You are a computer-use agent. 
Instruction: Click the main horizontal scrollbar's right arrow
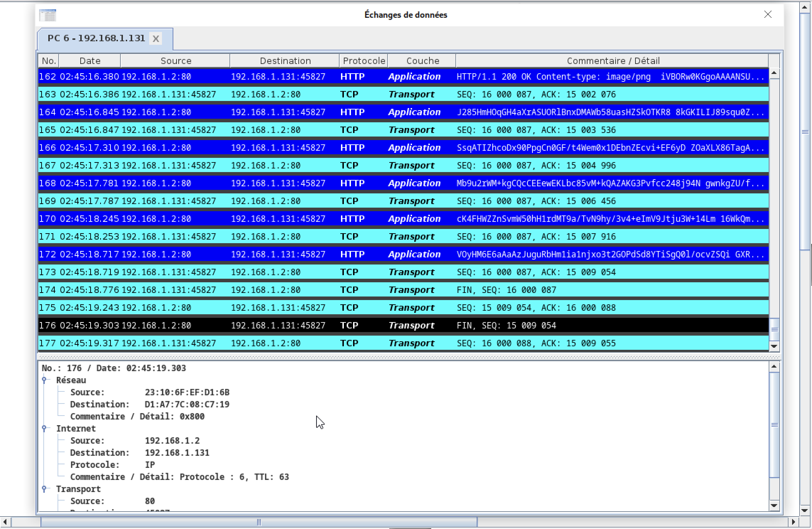pyautogui.click(x=794, y=522)
